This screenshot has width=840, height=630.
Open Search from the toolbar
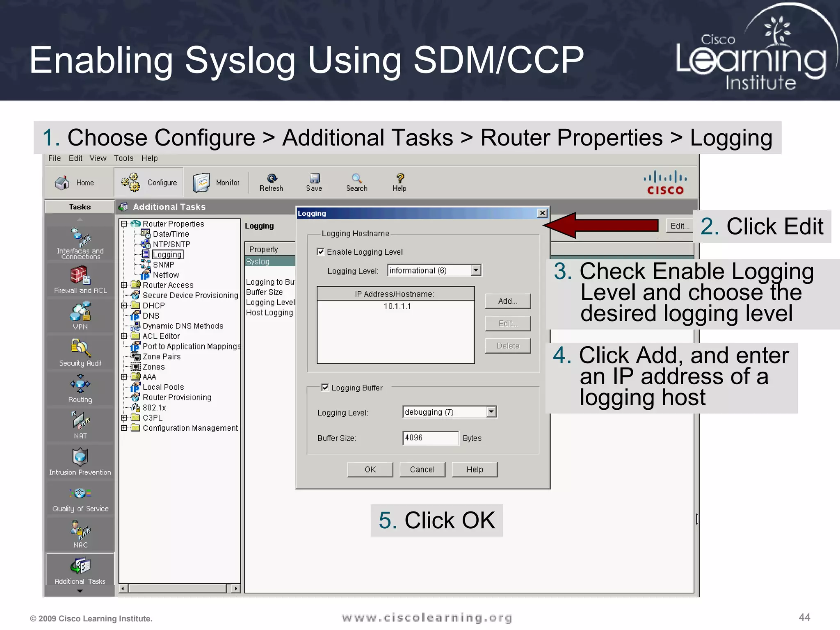pos(357,183)
